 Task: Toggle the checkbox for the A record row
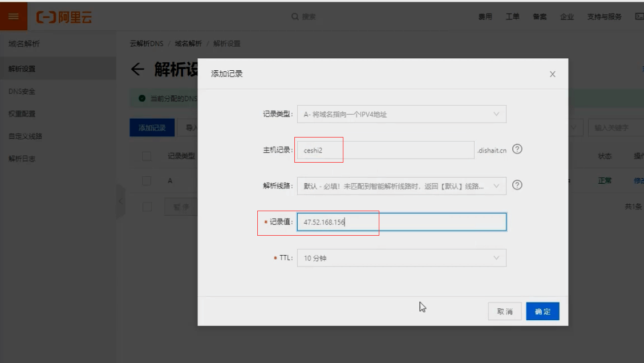coord(147,181)
